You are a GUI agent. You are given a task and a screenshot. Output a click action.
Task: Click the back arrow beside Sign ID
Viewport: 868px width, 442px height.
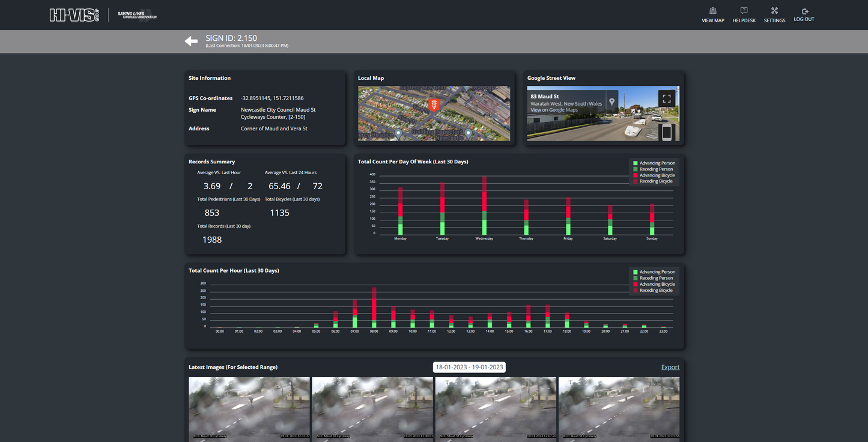pos(191,41)
